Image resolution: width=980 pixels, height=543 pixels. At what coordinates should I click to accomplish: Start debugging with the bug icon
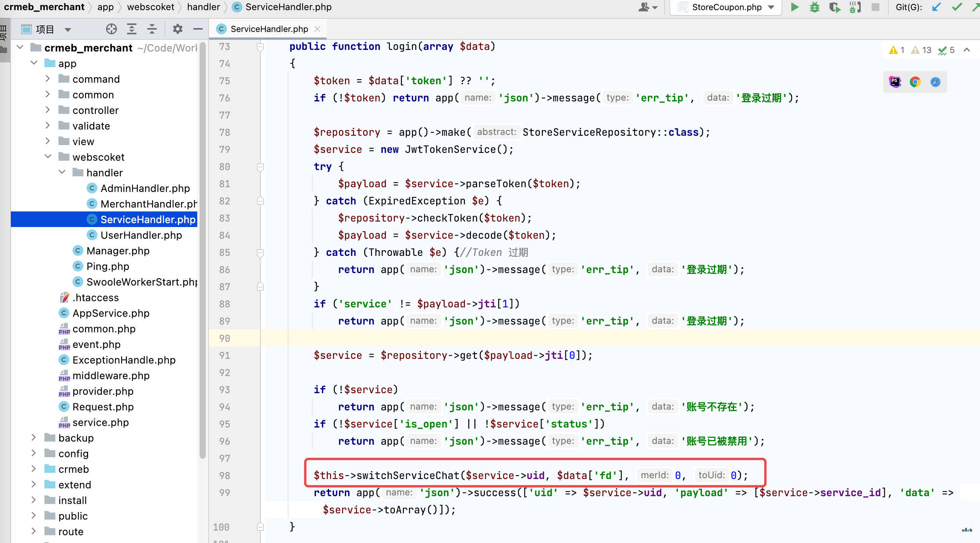[x=814, y=7]
